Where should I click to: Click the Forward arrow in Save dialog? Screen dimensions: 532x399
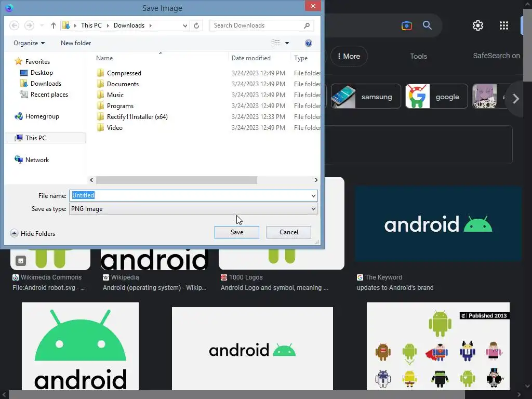(x=29, y=25)
